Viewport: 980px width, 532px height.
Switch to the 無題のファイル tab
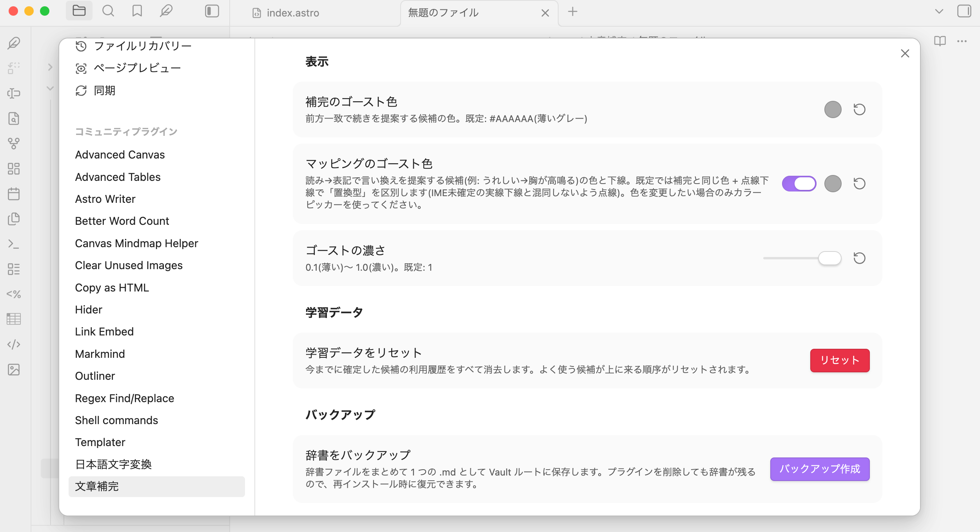point(443,13)
